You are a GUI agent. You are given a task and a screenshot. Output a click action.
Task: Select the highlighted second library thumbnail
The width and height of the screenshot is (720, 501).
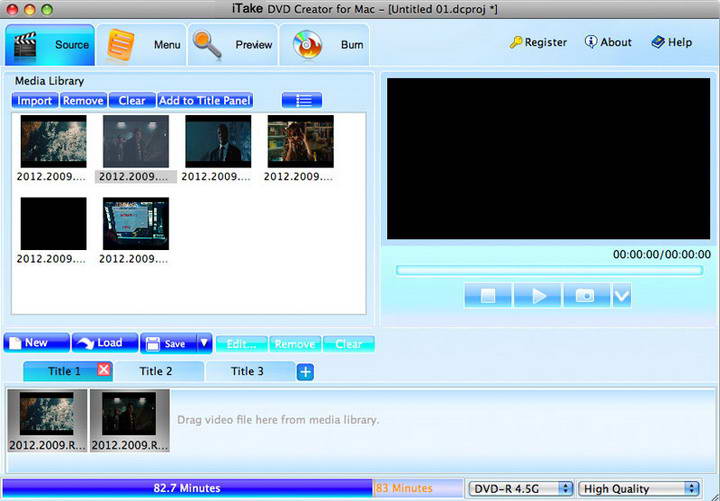point(135,141)
